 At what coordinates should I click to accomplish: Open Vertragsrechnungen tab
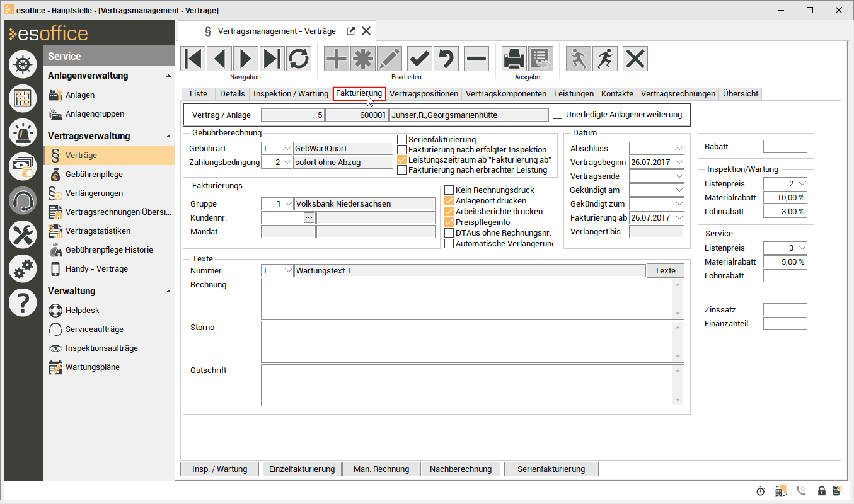pyautogui.click(x=678, y=93)
